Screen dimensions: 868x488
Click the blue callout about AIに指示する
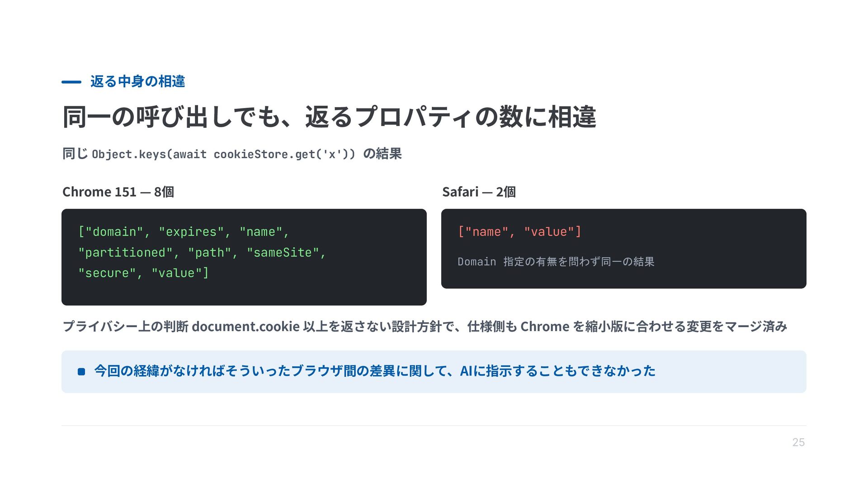[x=434, y=371]
